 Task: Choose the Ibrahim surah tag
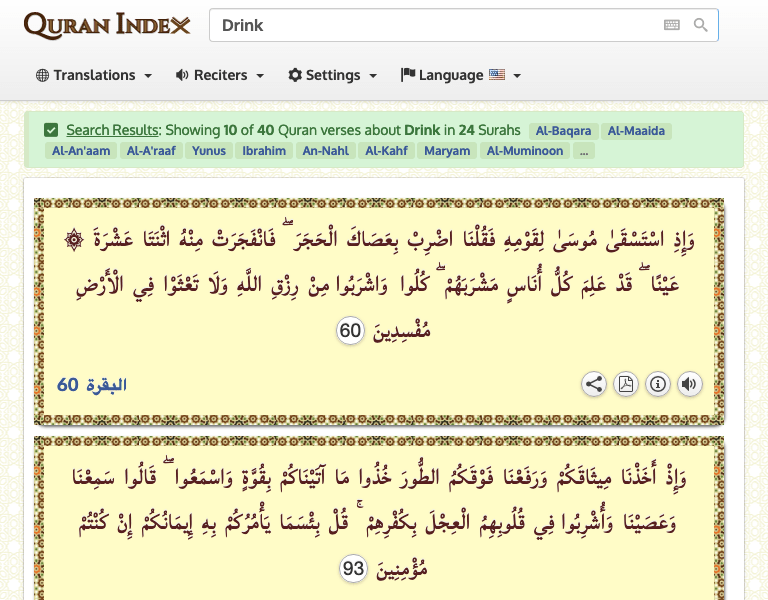(264, 151)
